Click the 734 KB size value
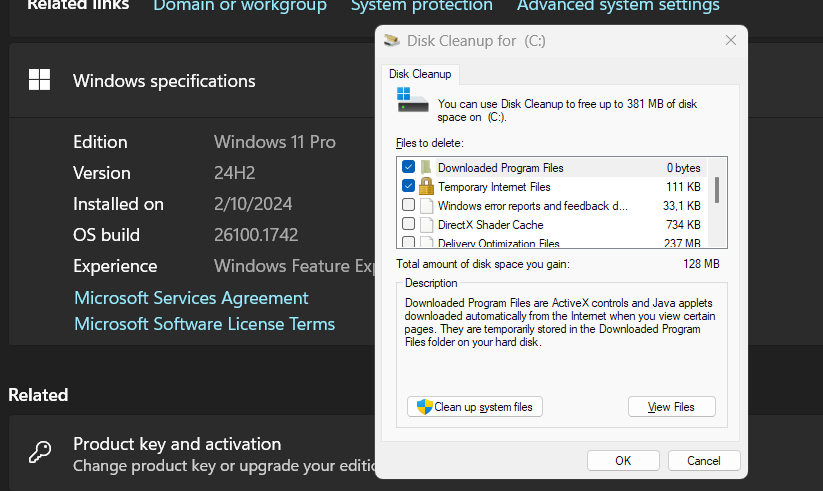823x491 pixels. pos(683,224)
